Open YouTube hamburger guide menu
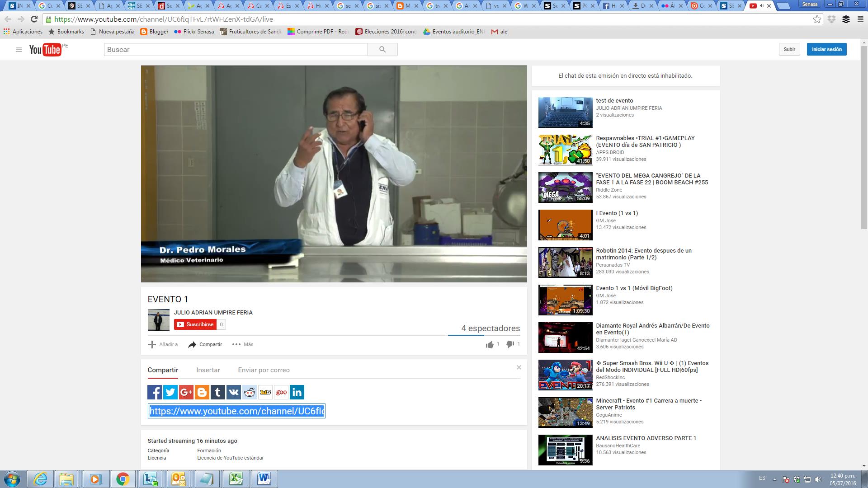 19,50
